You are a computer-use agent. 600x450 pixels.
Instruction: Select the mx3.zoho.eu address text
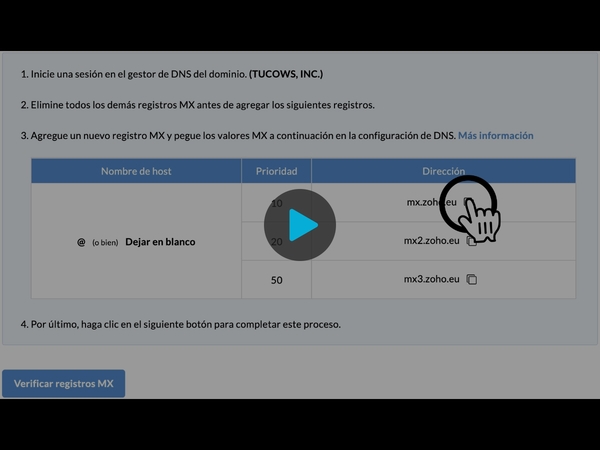point(431,279)
